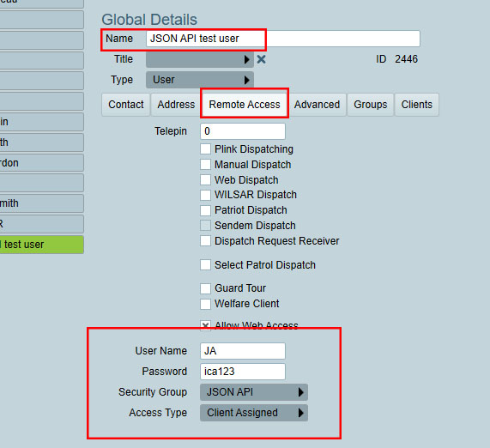Viewport: 490px width, 448px height.
Task: Switch to the Contact tab
Action: 125,105
